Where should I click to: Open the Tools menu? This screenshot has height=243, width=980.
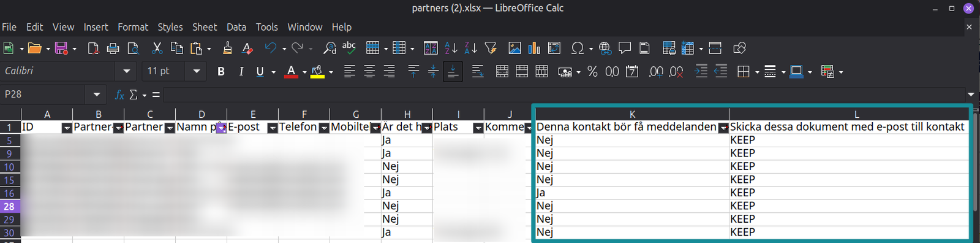267,27
